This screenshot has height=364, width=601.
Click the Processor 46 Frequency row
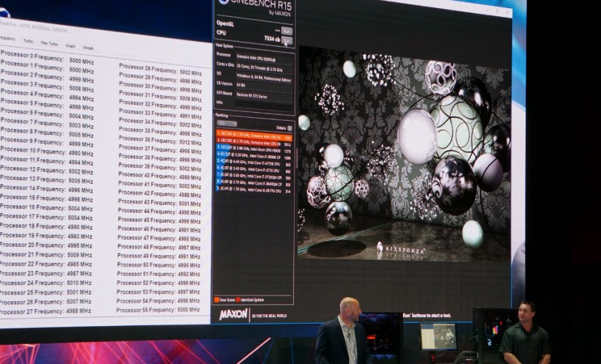pyautogui.click(x=159, y=229)
